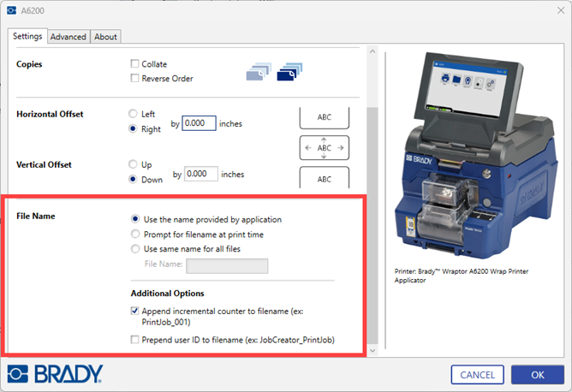Click the uncollated copies icon
Screen dimensions: 572x392
259,72
